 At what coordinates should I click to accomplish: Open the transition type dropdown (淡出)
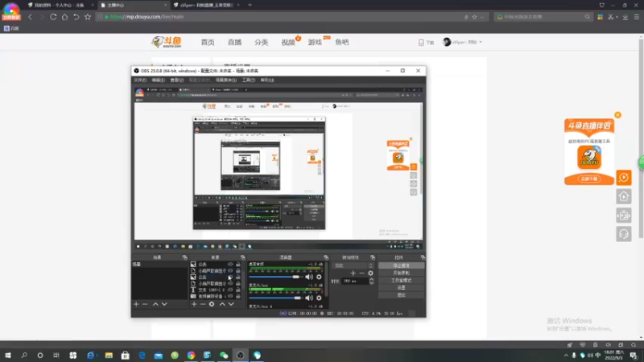coord(353,265)
